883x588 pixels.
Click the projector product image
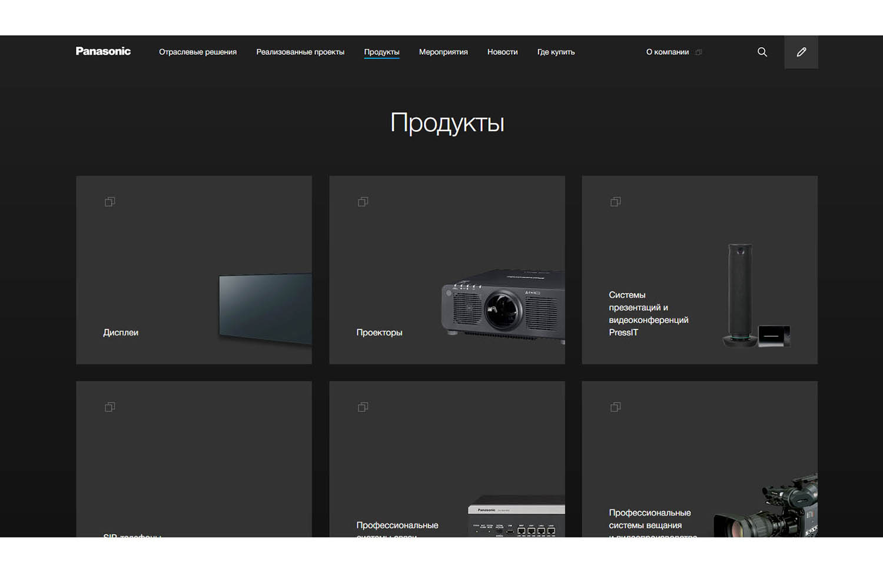pyautogui.click(x=503, y=306)
